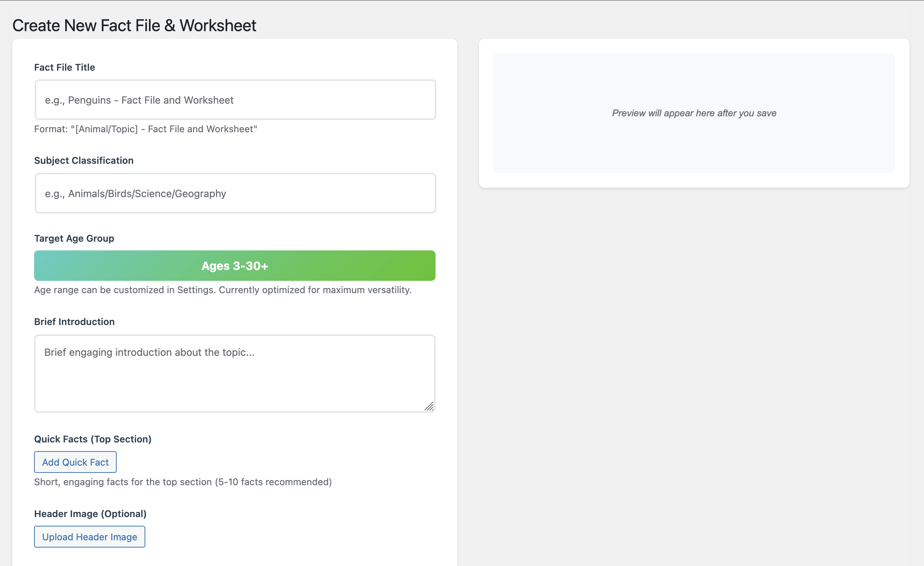Screen dimensions: 924x566
Task: Click inside the right-hand preview card
Action: tap(694, 113)
